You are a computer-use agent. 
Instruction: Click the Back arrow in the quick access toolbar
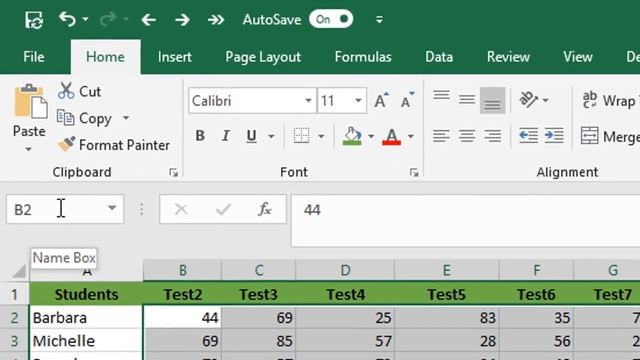(x=149, y=20)
